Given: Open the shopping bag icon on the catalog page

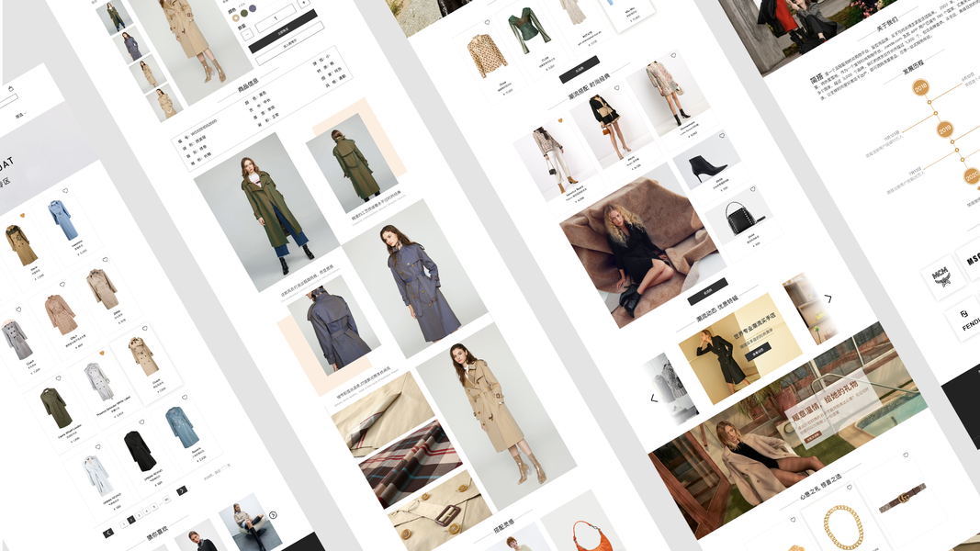Looking at the screenshot, I should tap(11, 89).
